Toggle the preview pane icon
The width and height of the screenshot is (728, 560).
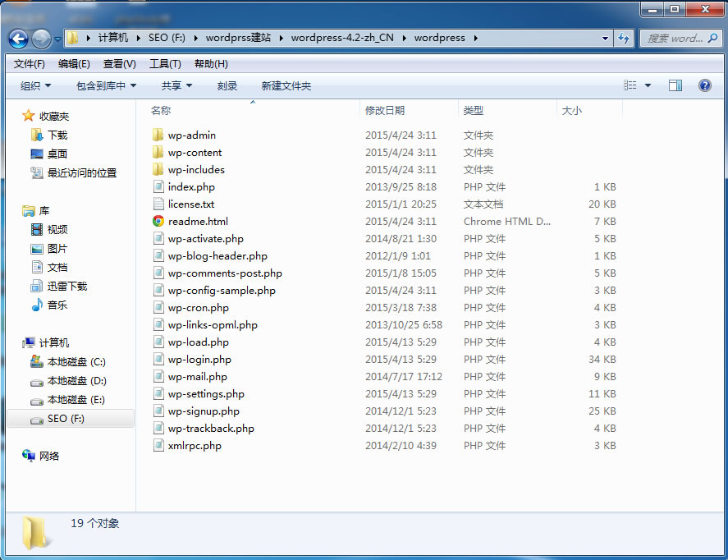click(x=675, y=85)
